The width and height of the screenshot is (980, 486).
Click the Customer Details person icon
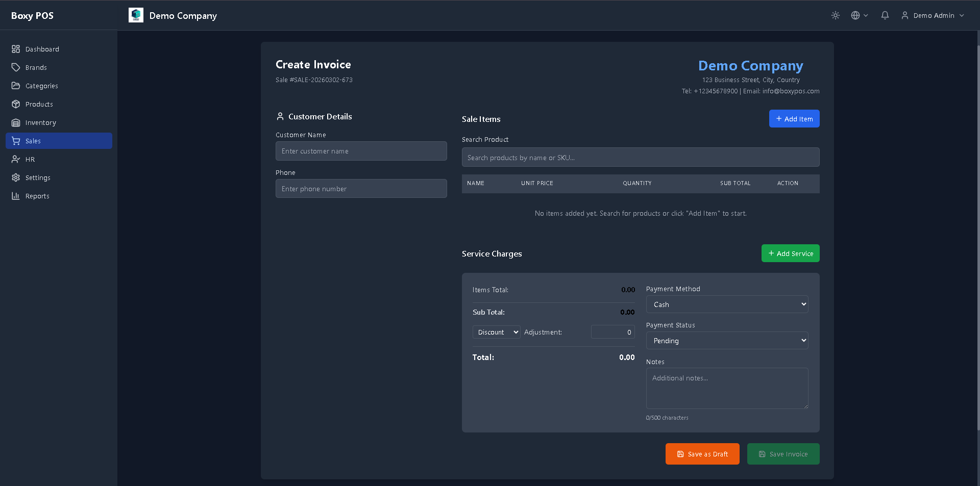pyautogui.click(x=280, y=116)
